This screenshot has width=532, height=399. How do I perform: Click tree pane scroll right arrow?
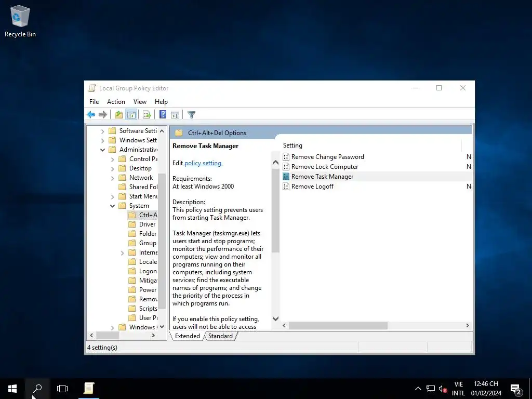(153, 335)
